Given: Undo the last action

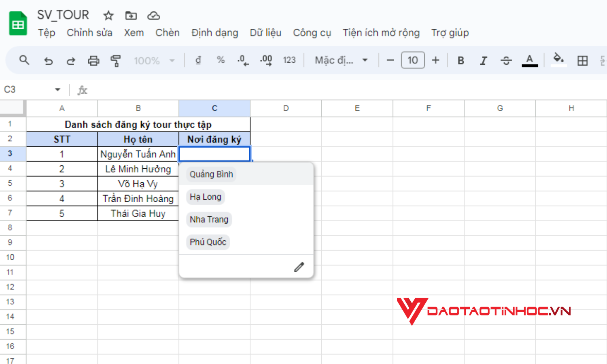Looking at the screenshot, I should [x=48, y=61].
